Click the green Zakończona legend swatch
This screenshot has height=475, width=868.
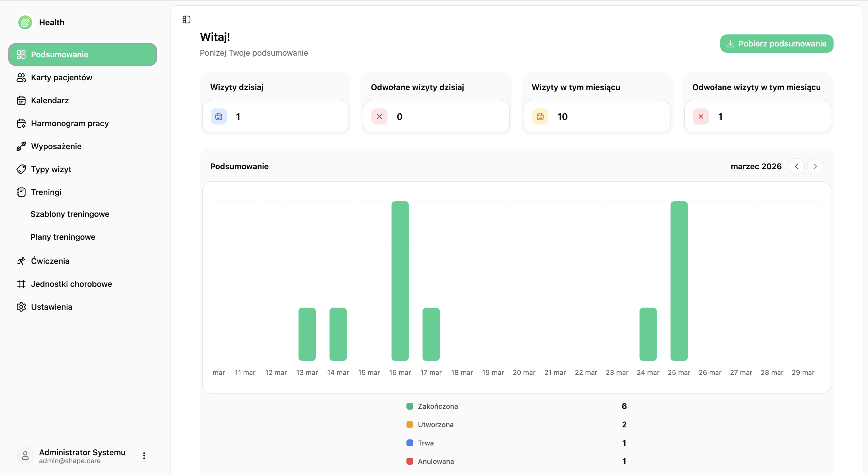coord(410,406)
